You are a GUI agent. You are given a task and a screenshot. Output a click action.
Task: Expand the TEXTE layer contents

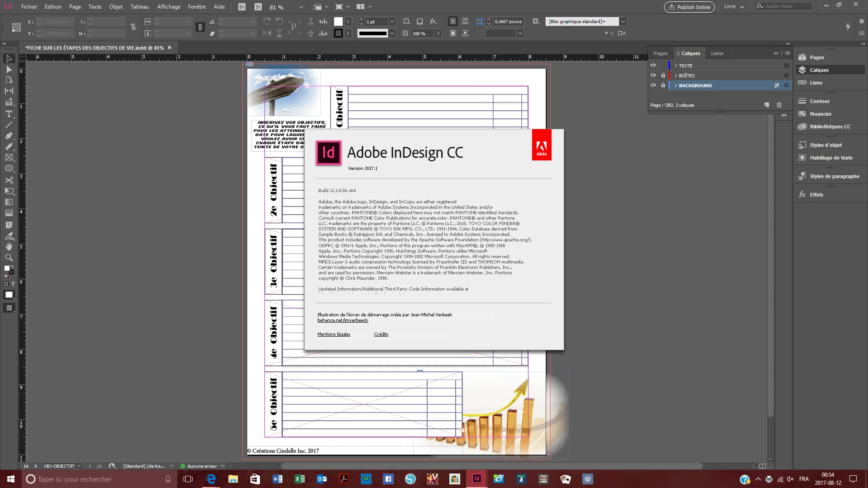click(676, 66)
